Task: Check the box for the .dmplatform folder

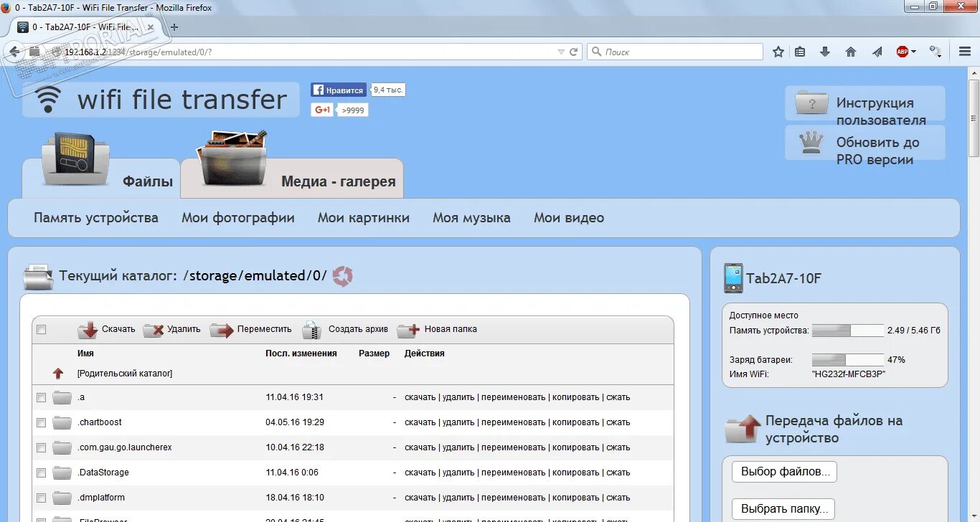Action: point(42,498)
